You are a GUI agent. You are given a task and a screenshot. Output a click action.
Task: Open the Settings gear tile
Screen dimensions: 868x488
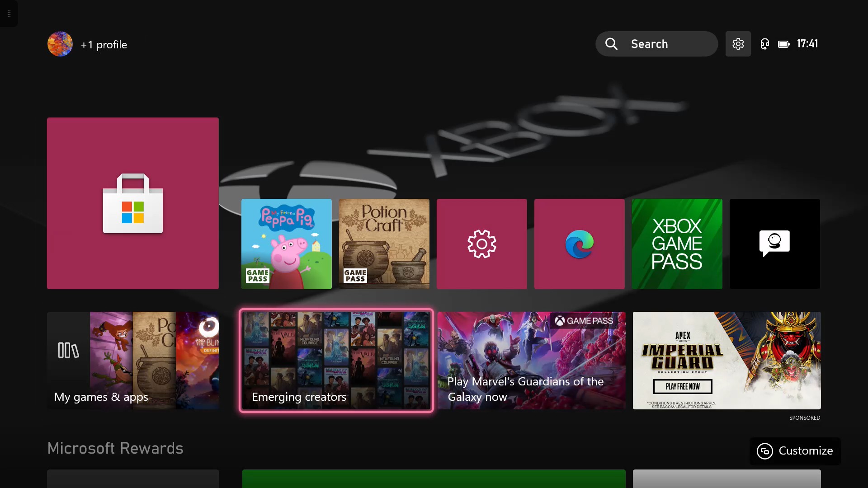(x=482, y=244)
